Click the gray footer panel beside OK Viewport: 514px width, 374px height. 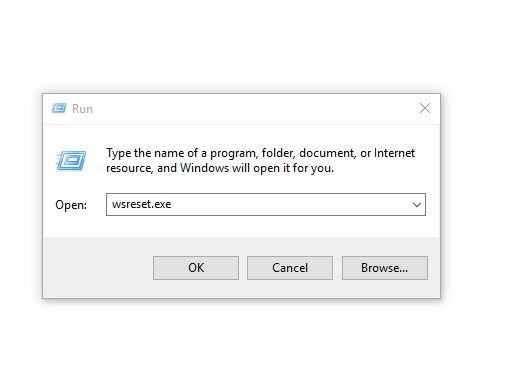tap(98, 268)
